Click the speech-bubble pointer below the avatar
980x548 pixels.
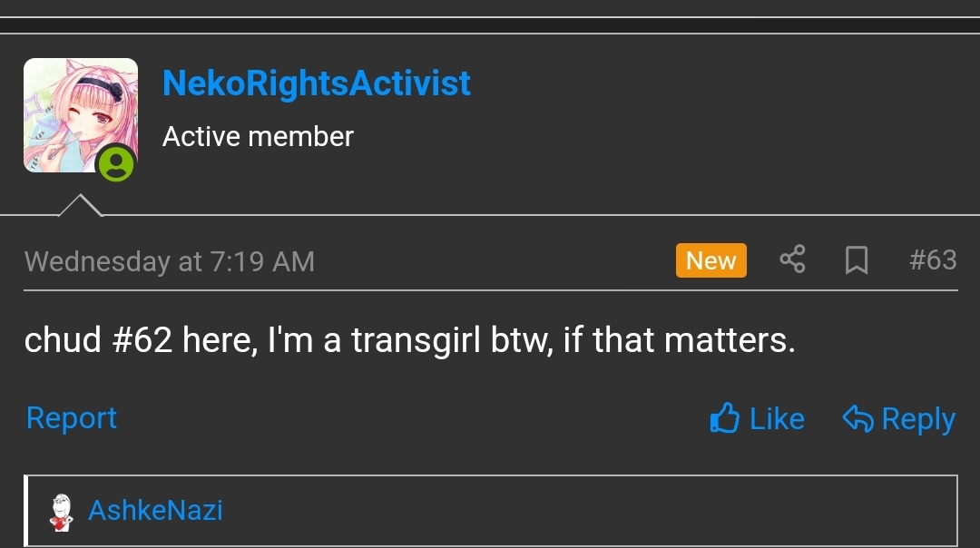click(x=80, y=205)
